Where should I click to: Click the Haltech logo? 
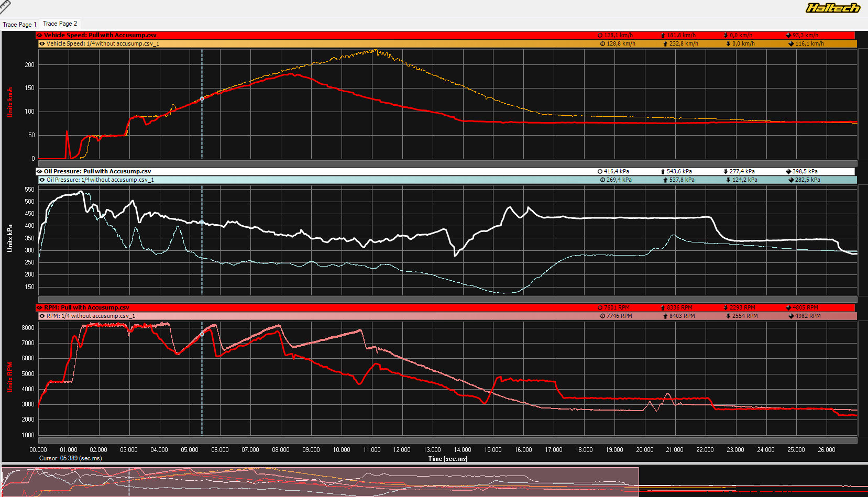(x=832, y=8)
